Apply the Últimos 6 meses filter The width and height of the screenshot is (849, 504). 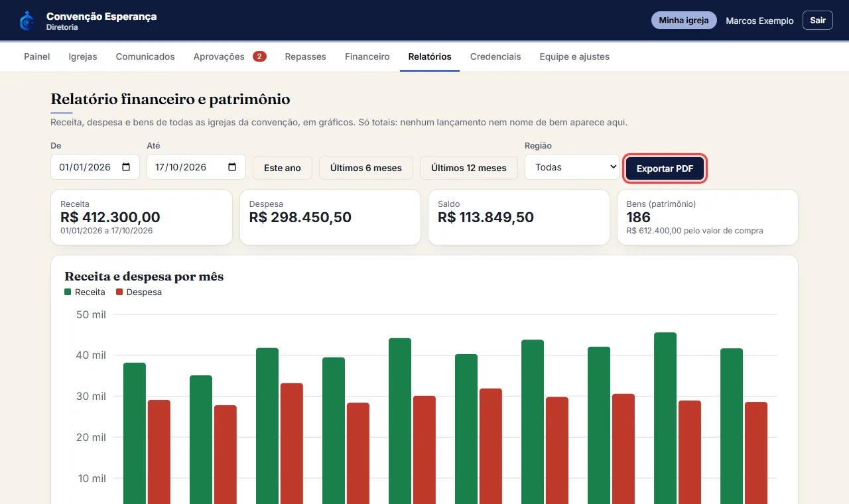pos(366,168)
